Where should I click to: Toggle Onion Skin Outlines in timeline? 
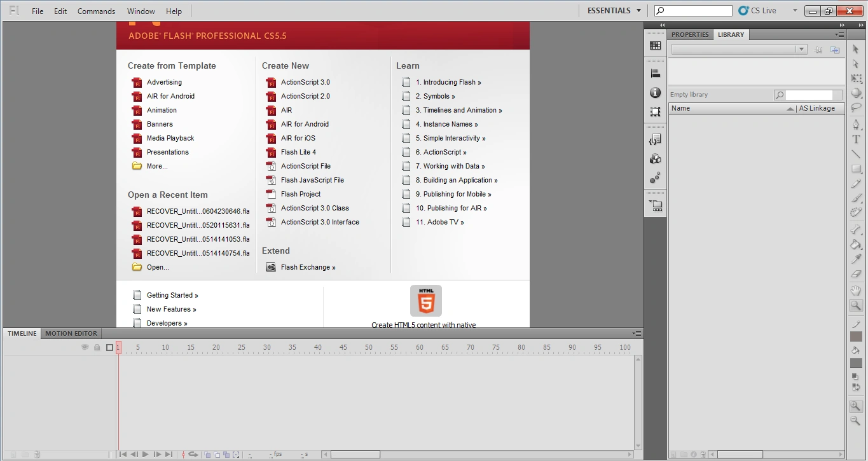(217, 455)
